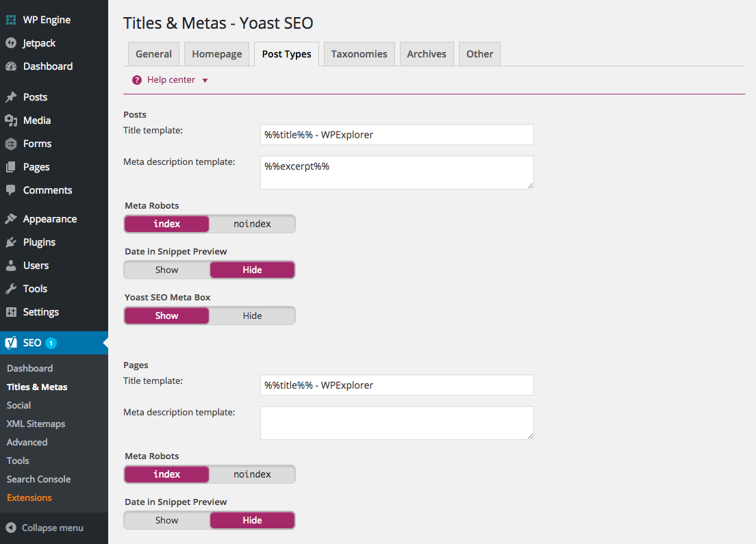
Task: Switch to the Taxonomies tab
Action: [x=359, y=53]
